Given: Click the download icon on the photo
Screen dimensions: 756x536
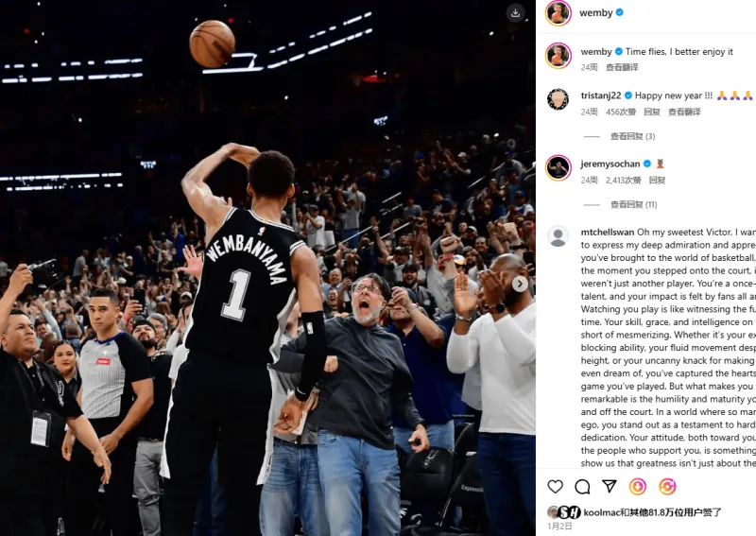Looking at the screenshot, I should (515, 13).
